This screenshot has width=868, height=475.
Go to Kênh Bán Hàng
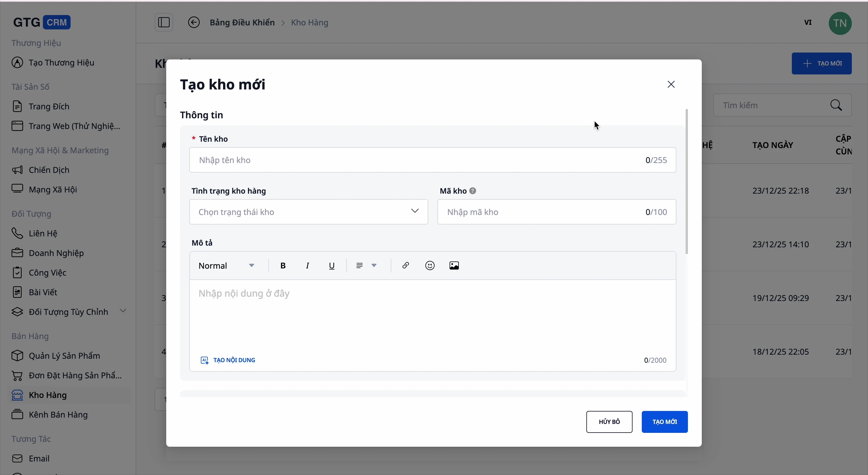coord(58,415)
